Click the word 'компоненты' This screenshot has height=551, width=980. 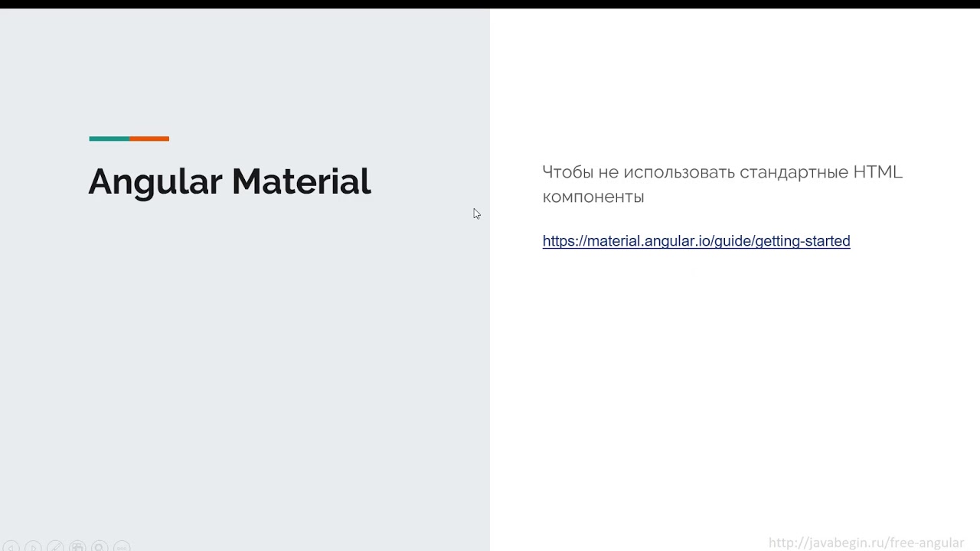click(593, 197)
